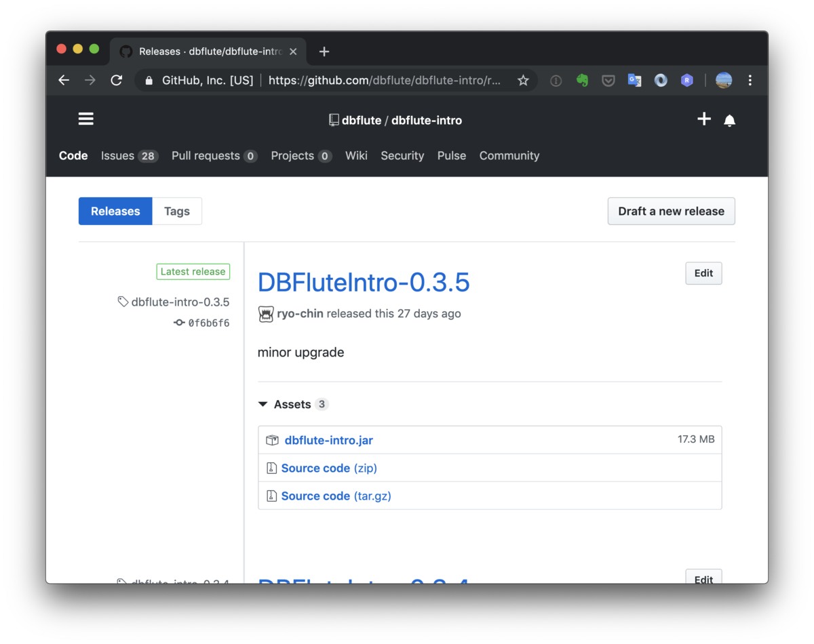Click commit icon next to 0f6b6f6
The image size is (814, 644).
tap(179, 323)
